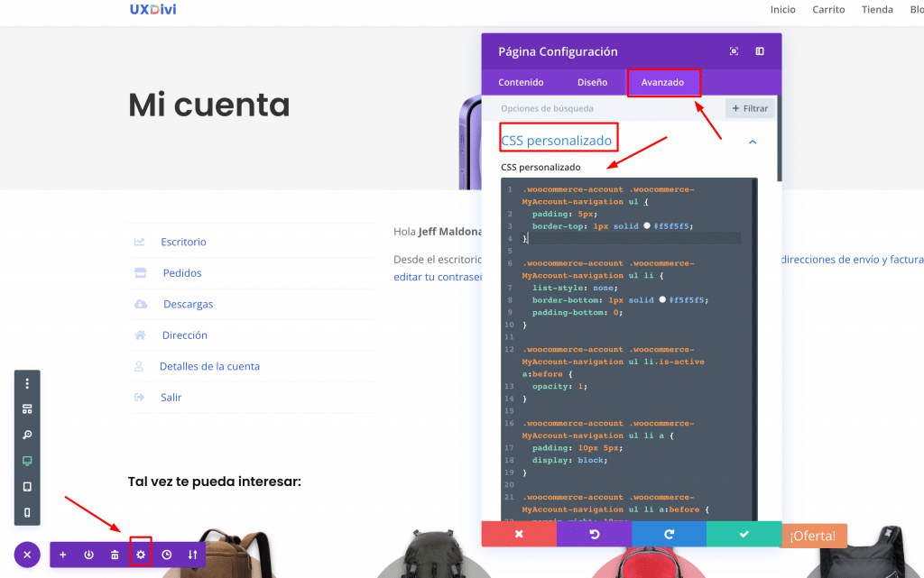Click the "Mi cuenta" page heading
Image resolution: width=924 pixels, height=578 pixels.
click(209, 105)
